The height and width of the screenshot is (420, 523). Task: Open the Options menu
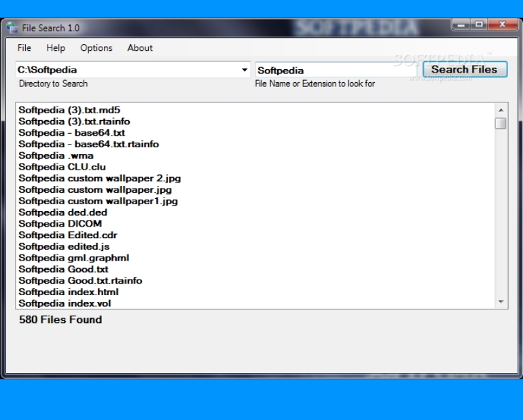(x=96, y=48)
